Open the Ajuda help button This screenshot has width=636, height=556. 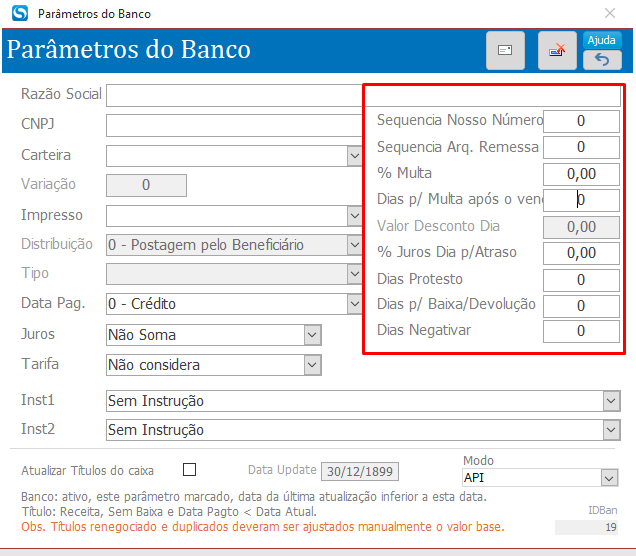coord(601,40)
